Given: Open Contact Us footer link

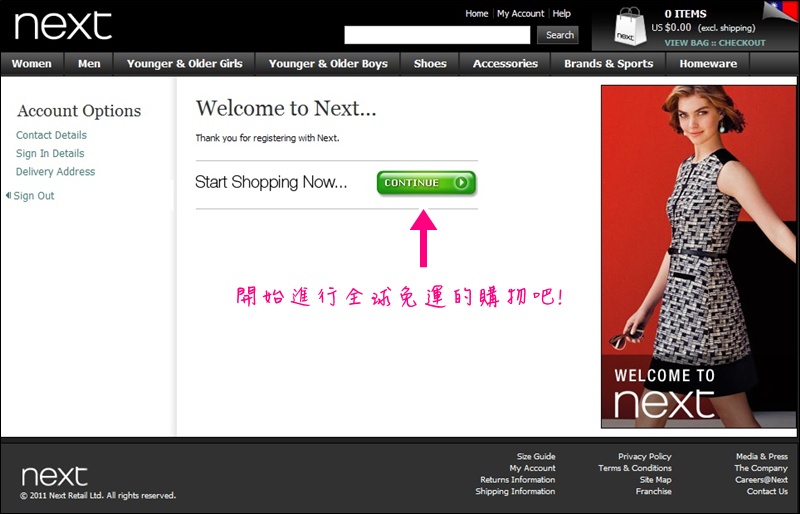Looking at the screenshot, I should tap(767, 492).
